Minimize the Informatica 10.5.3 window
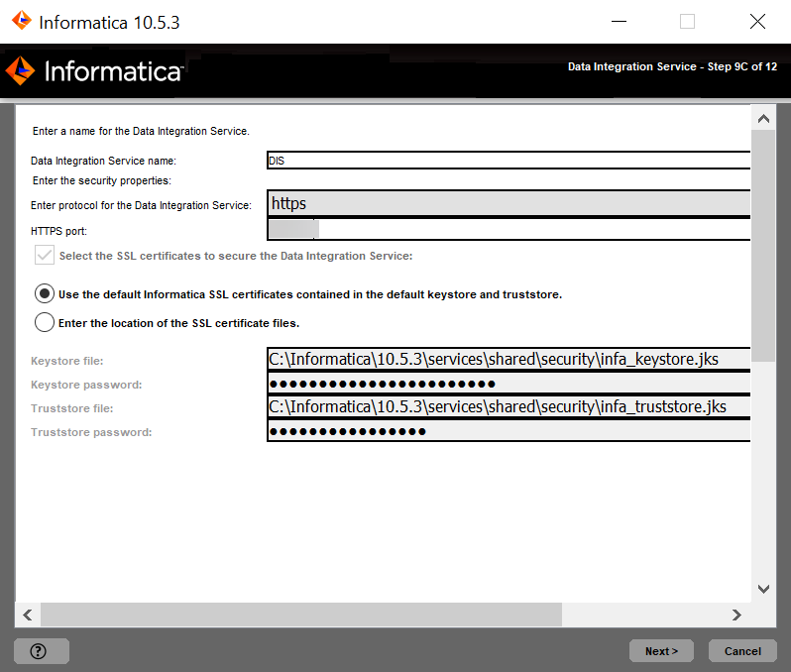Screen dimensions: 791x672 pyautogui.click(x=619, y=21)
